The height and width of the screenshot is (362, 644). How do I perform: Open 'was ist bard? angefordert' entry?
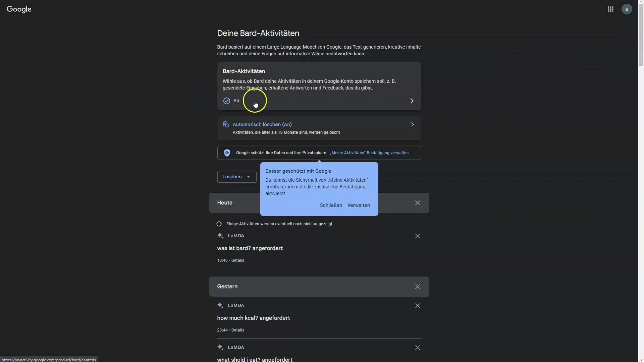coord(250,248)
